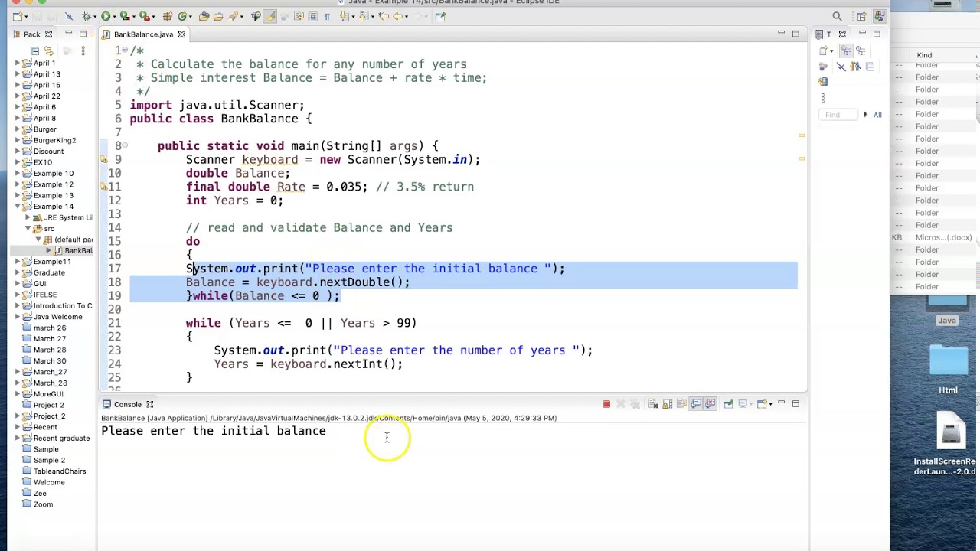Click the Focus on Workweek icon in Task List
980x551 pixels.
tap(823, 67)
